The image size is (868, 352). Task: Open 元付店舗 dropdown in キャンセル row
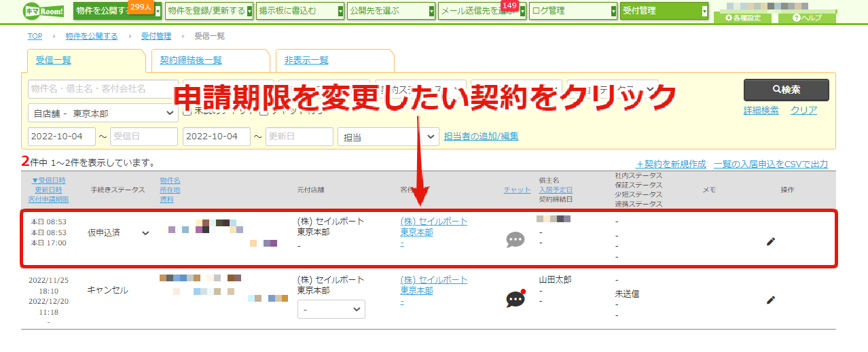pyautogui.click(x=331, y=309)
